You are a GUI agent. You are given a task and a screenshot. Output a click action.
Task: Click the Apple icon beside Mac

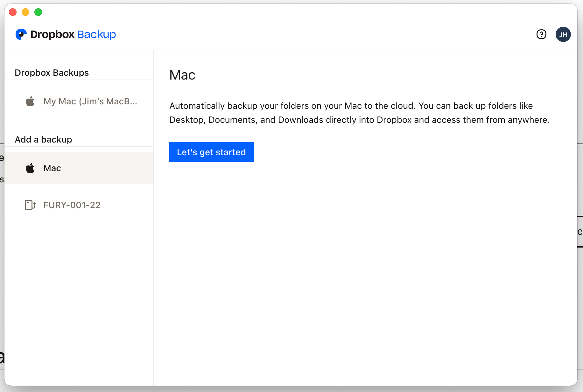pyautogui.click(x=30, y=168)
